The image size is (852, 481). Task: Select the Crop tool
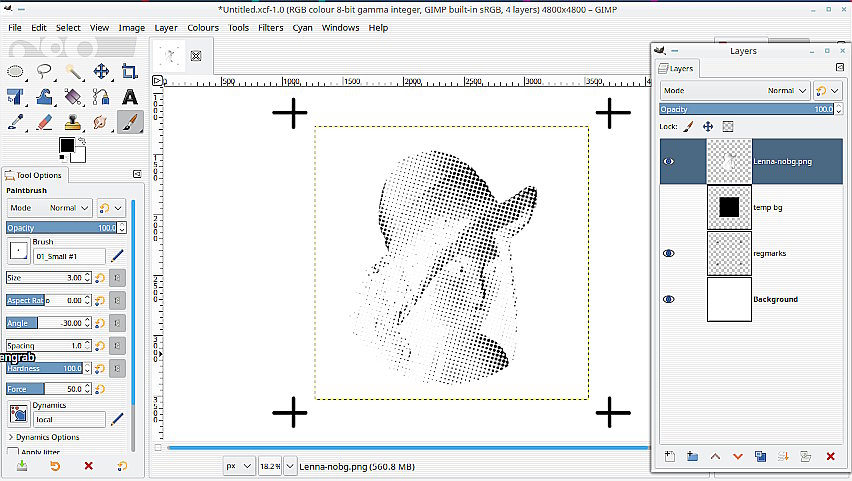click(129, 71)
